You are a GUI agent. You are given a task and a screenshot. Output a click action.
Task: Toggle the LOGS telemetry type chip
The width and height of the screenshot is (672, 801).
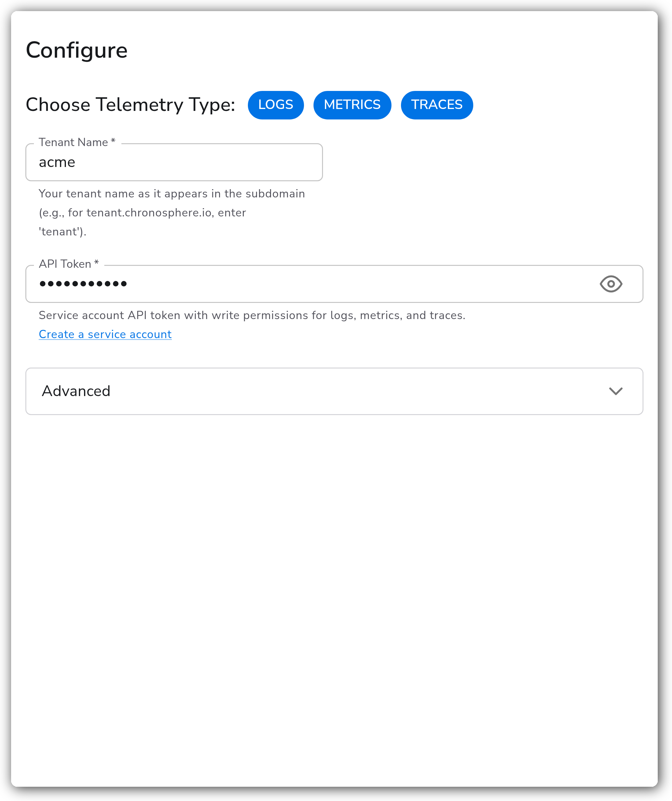click(275, 105)
